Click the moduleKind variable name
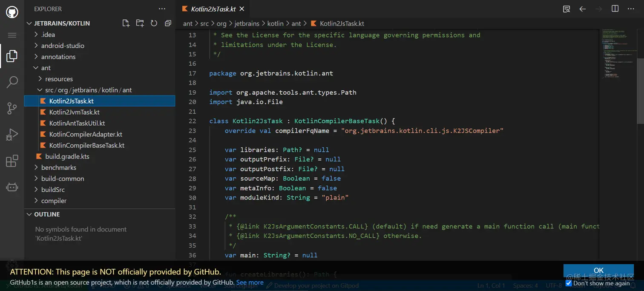644x291 pixels. [x=259, y=198]
